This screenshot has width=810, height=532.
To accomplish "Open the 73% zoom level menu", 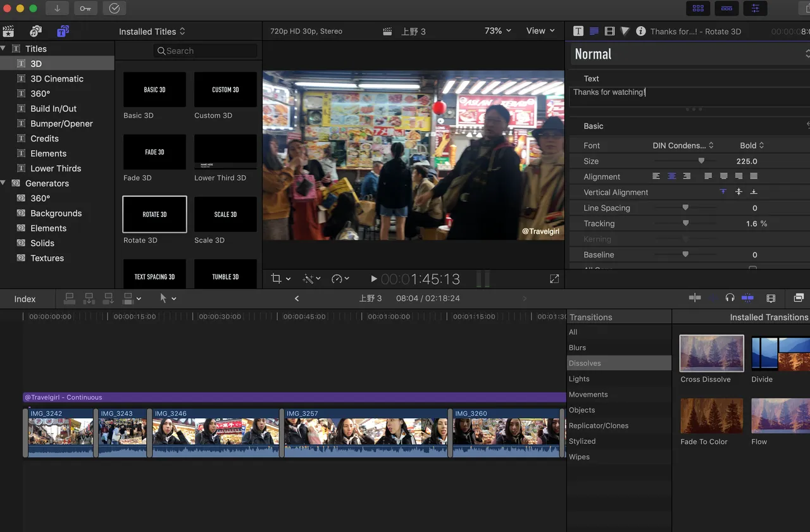I will coord(497,31).
